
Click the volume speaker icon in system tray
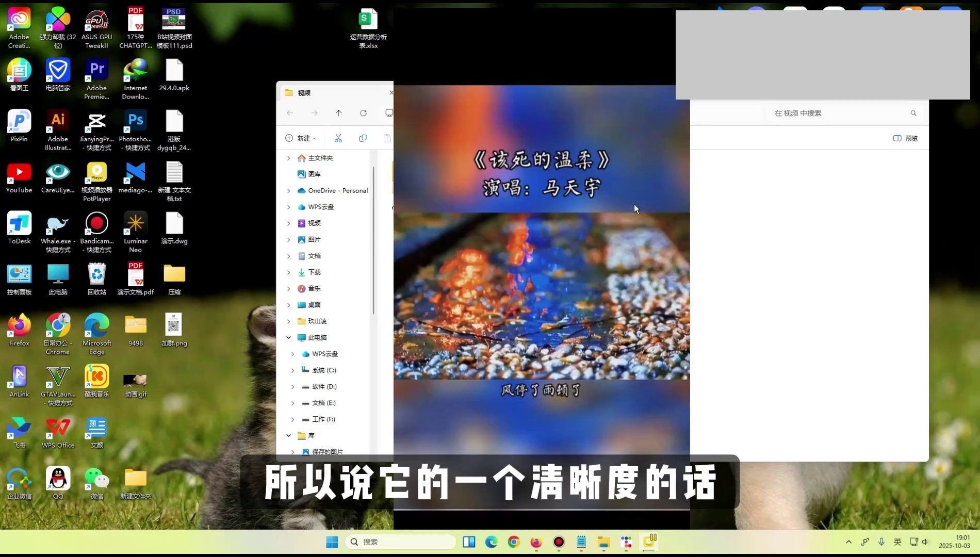pyautogui.click(x=925, y=542)
